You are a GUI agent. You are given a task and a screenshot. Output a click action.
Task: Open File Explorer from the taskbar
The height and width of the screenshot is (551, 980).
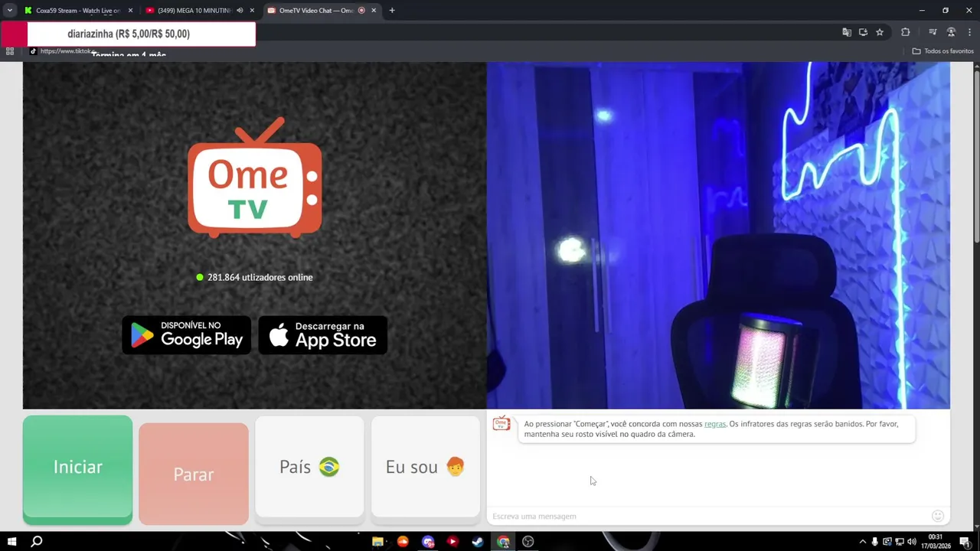[377, 542]
